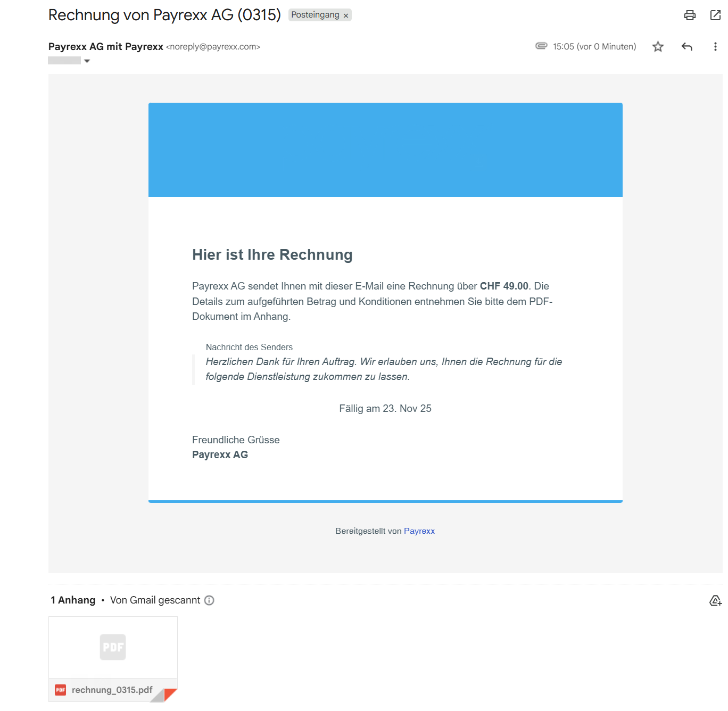Print the Payrexx invoice email
This screenshot has height=711, width=728.
pyautogui.click(x=690, y=15)
